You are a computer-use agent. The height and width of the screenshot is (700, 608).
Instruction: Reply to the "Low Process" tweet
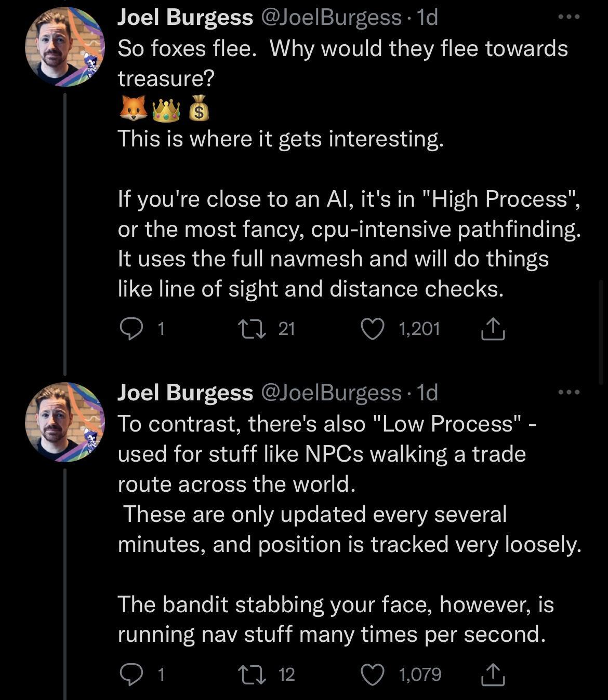(x=131, y=674)
